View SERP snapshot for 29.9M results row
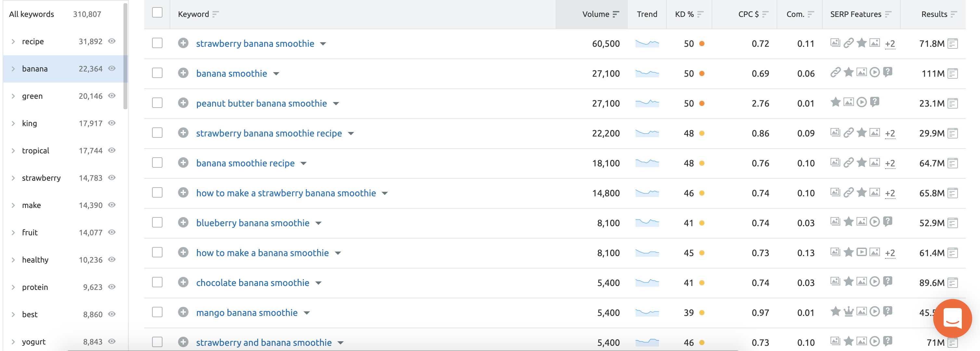Image resolution: width=980 pixels, height=351 pixels. (953, 133)
